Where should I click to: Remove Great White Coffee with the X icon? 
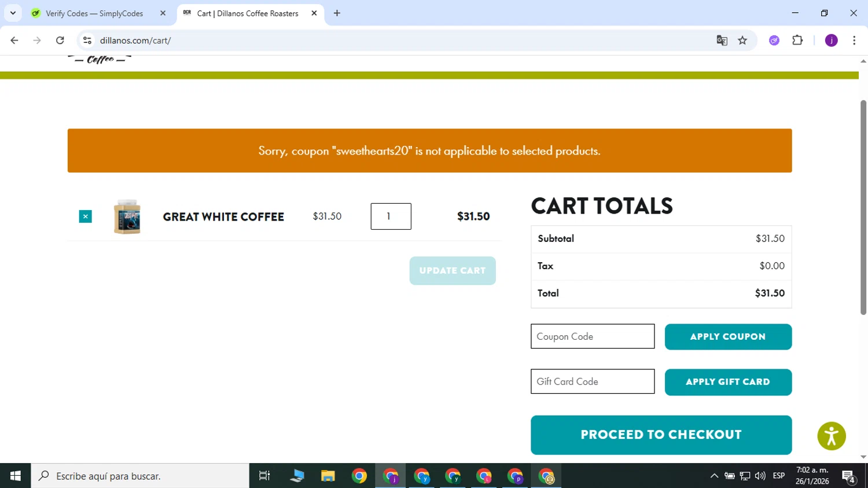click(x=85, y=217)
